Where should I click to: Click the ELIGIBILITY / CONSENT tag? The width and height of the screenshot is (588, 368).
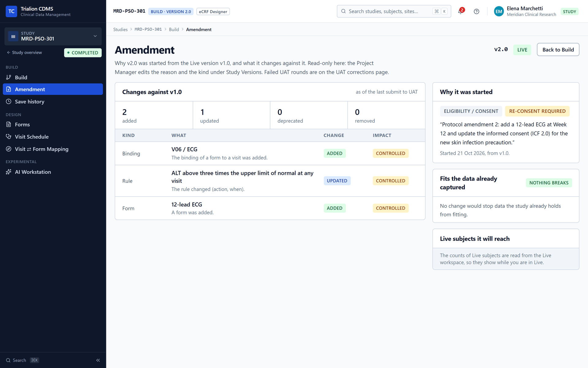(x=471, y=111)
